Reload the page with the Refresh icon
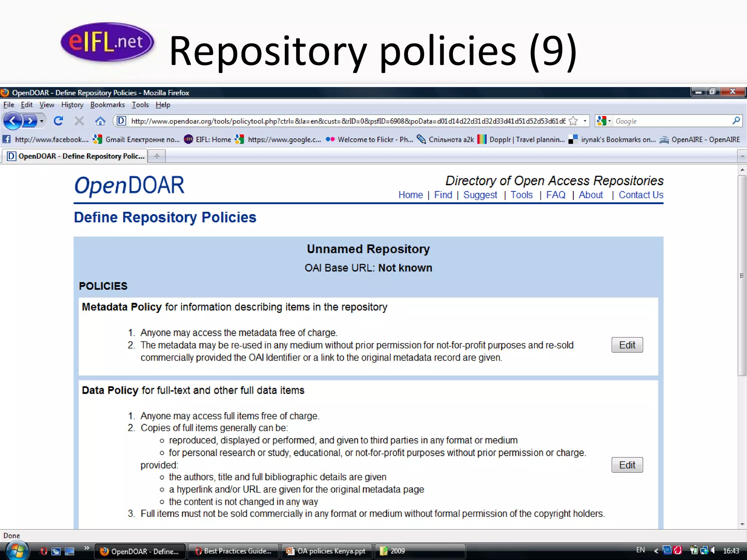The width and height of the screenshot is (747, 560). point(58,121)
